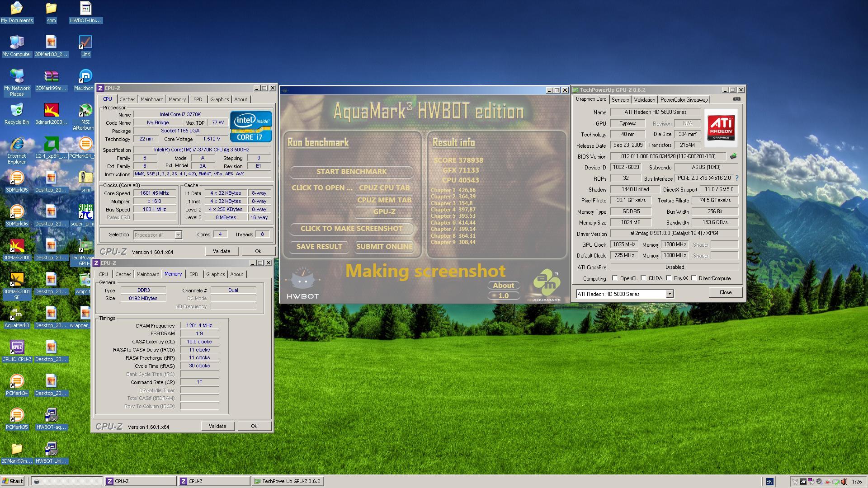Open the Processor #1 selection dropdown
Viewport: 868px width, 488px height.
[x=158, y=235]
